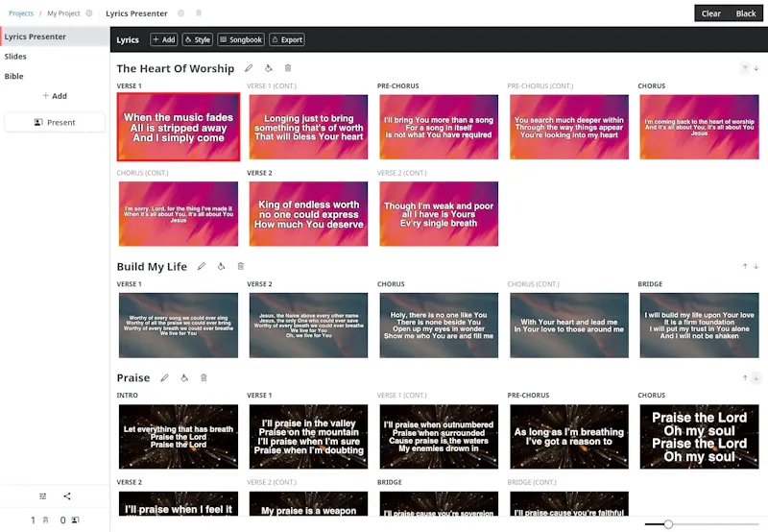Open style bucket for Build My Life

point(221,266)
